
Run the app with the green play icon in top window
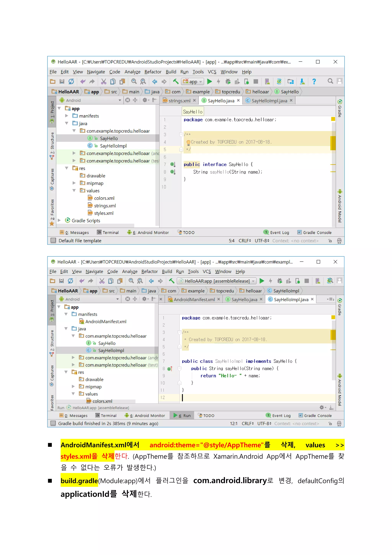(x=210, y=82)
